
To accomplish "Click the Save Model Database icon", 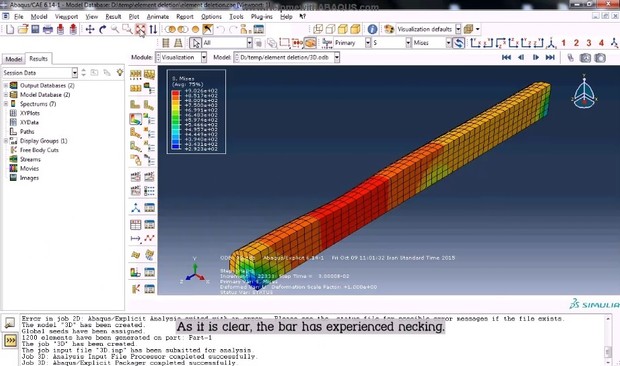I will point(35,29).
